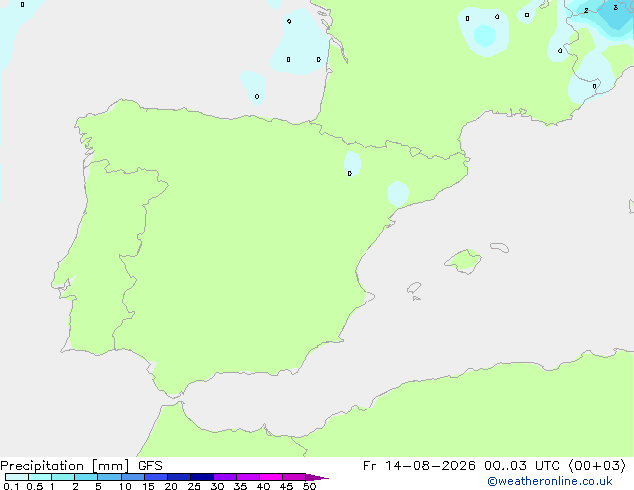Click the Menorca island outline on the map
Screen dimensions: 634x490
(500, 247)
